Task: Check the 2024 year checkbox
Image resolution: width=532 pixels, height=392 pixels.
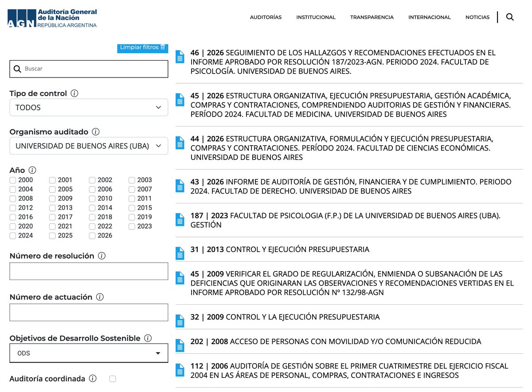Action: coord(13,236)
